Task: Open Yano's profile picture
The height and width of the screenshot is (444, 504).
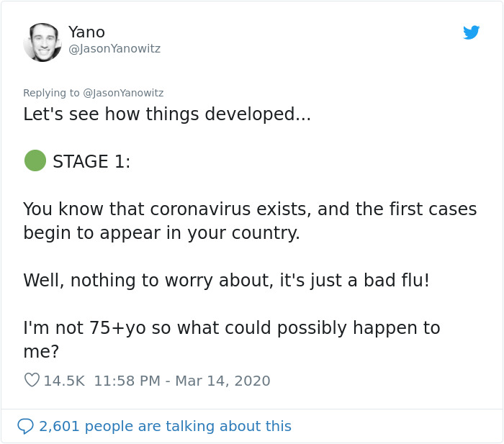Action: [42, 42]
